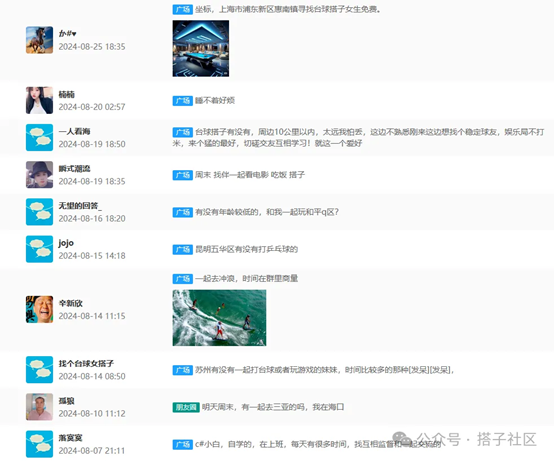Click the avatar beside the 2024-08-20 02:57 post
This screenshot has height=461, width=554.
pyautogui.click(x=40, y=100)
